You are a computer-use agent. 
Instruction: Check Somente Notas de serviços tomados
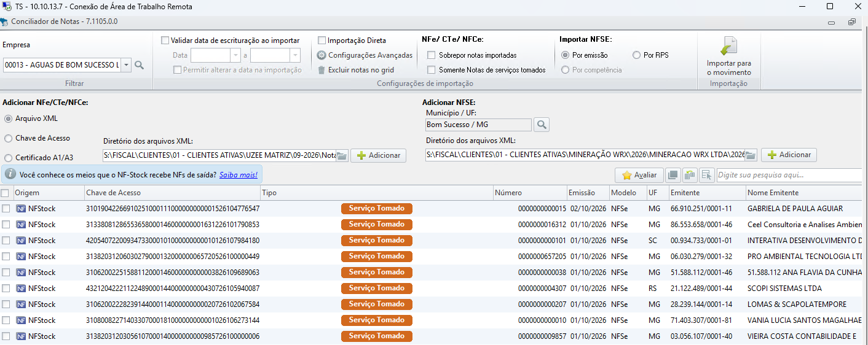(432, 70)
